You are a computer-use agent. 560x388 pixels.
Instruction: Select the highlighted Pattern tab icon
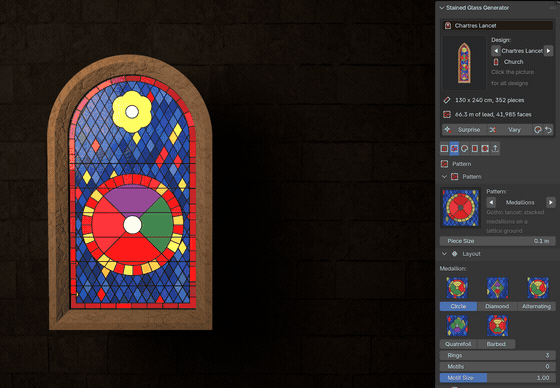pyautogui.click(x=454, y=149)
